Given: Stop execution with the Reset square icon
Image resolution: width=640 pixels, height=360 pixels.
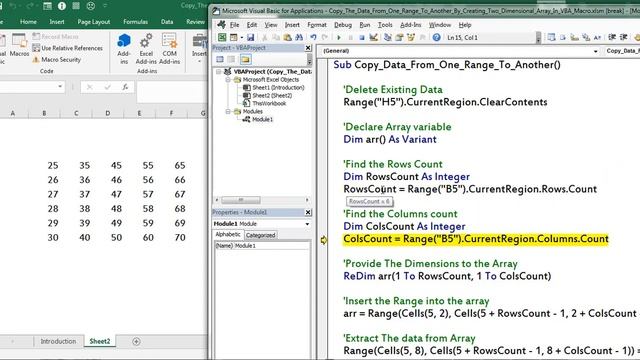Looking at the screenshot, I should [362, 38].
